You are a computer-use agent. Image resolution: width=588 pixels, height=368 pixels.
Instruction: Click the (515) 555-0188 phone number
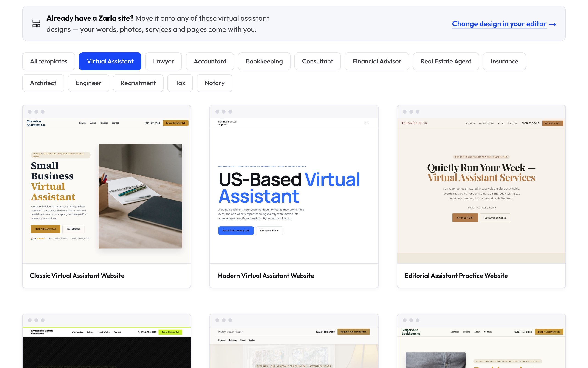coord(523,332)
